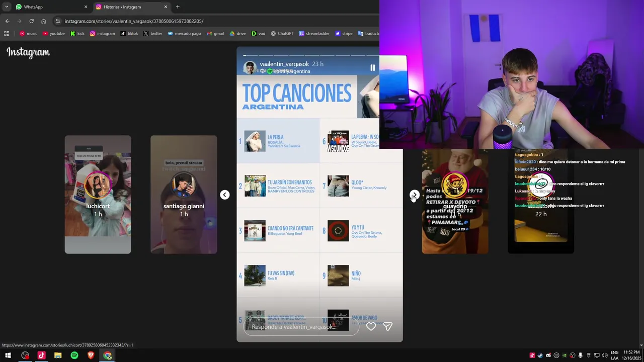Open the vod bookmark
Image resolution: width=644 pixels, height=362 pixels.
258,34
